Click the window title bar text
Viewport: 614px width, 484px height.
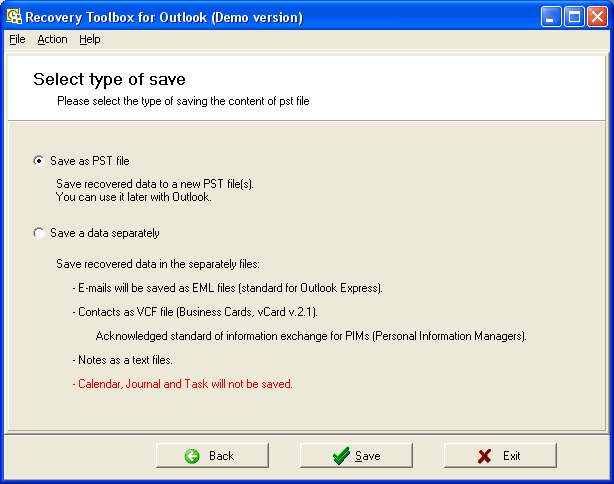click(x=163, y=17)
